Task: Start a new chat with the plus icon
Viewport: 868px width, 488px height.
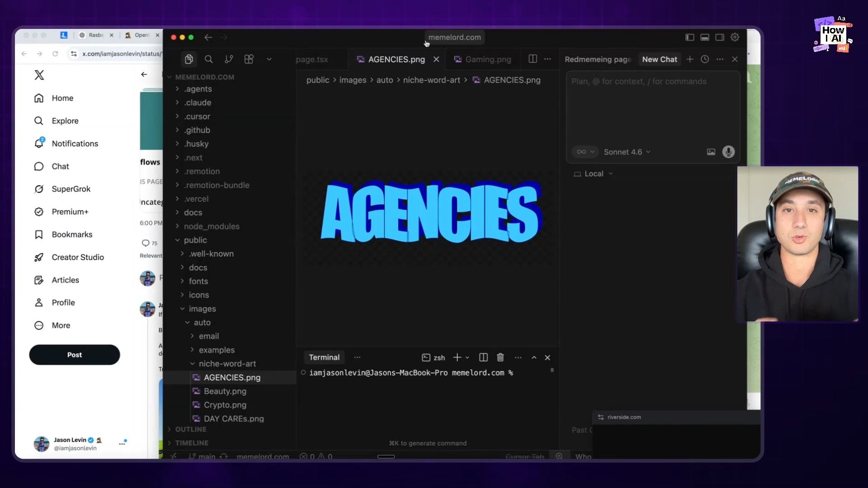Action: (x=690, y=59)
